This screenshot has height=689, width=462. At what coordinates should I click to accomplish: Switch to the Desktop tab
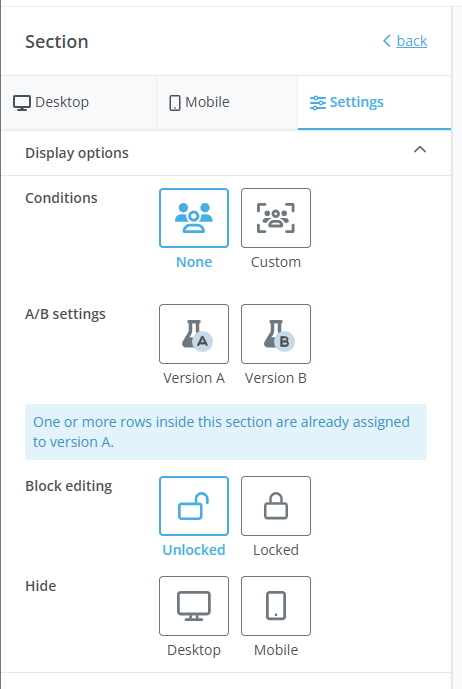tap(79, 102)
